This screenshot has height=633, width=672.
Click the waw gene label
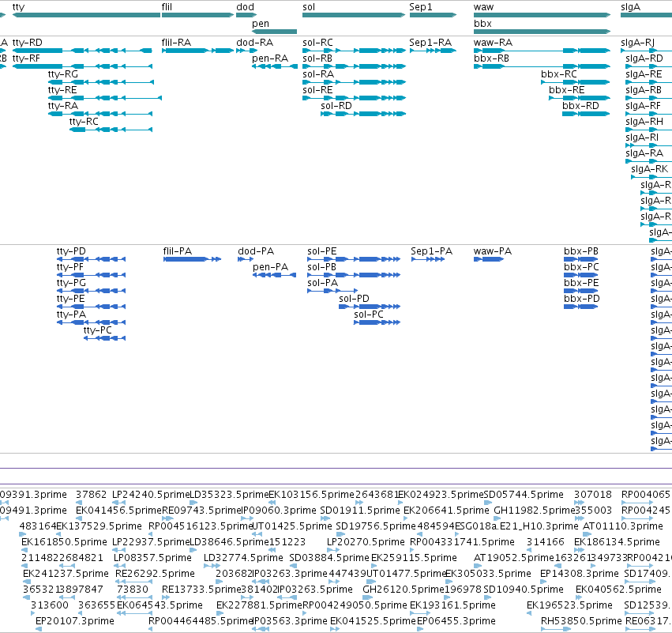[483, 7]
